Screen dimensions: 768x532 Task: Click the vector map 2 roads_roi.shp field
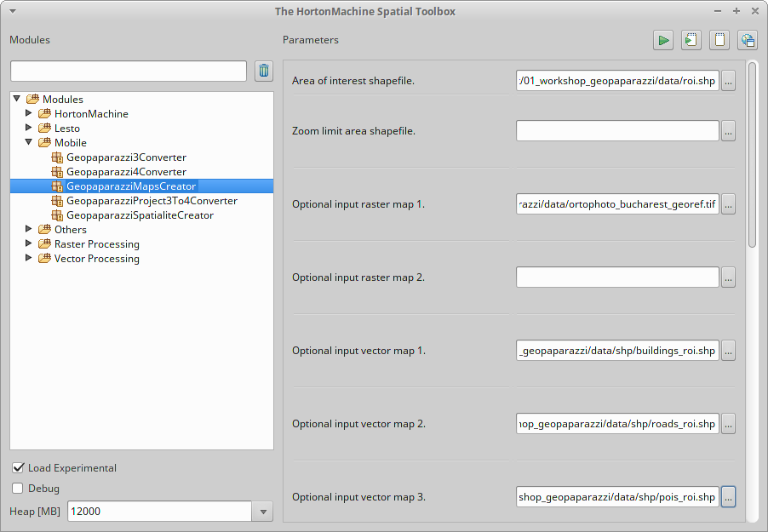[617, 424]
